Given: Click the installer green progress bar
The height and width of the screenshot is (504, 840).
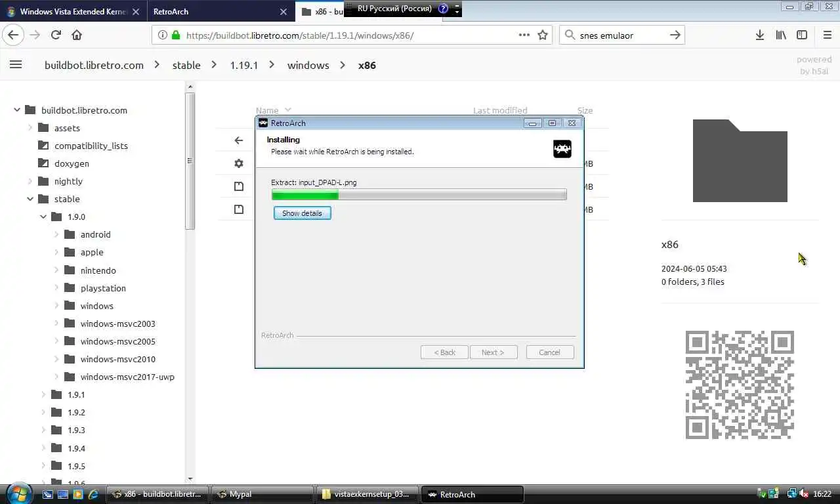Looking at the screenshot, I should tap(419, 195).
